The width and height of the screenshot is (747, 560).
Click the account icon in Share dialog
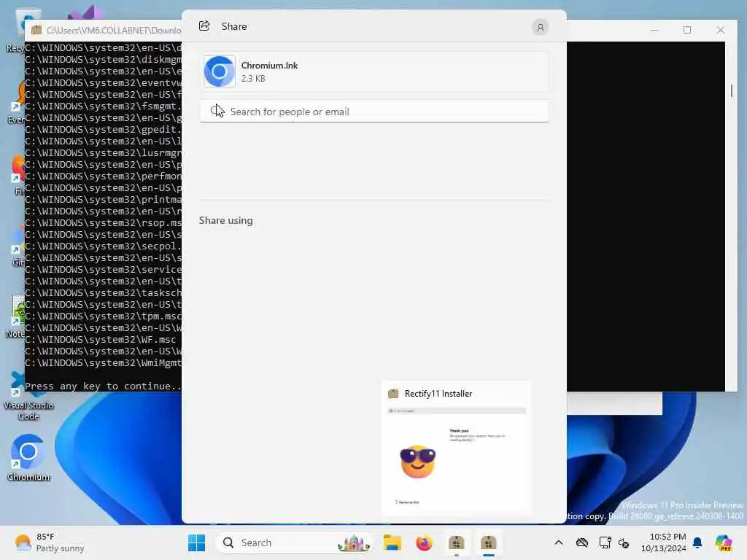pos(541,28)
